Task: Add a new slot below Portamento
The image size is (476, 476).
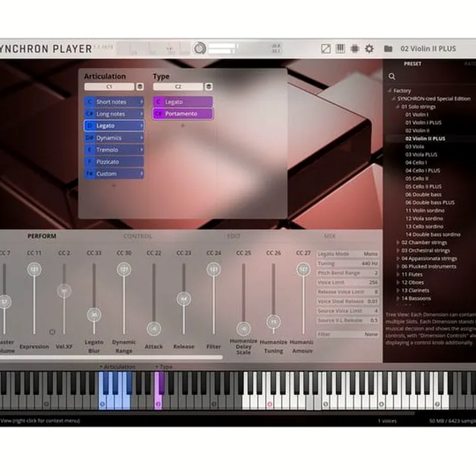Action: [x=182, y=126]
